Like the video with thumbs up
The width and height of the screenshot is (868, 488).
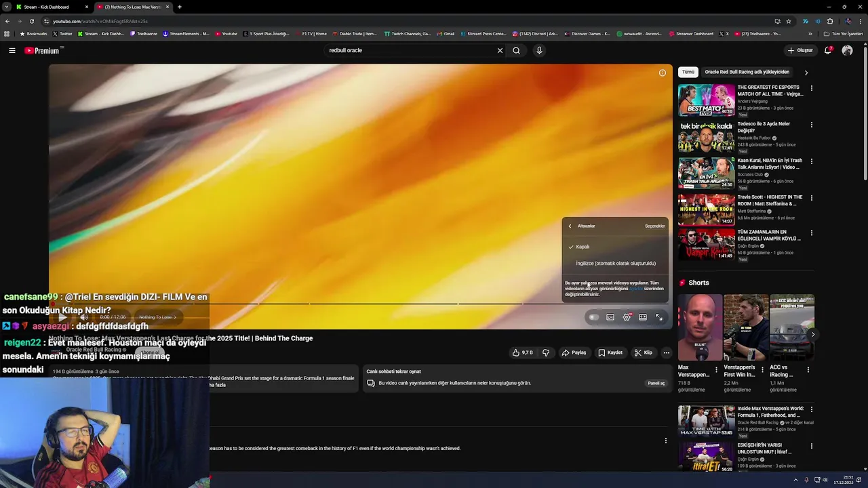(523, 352)
